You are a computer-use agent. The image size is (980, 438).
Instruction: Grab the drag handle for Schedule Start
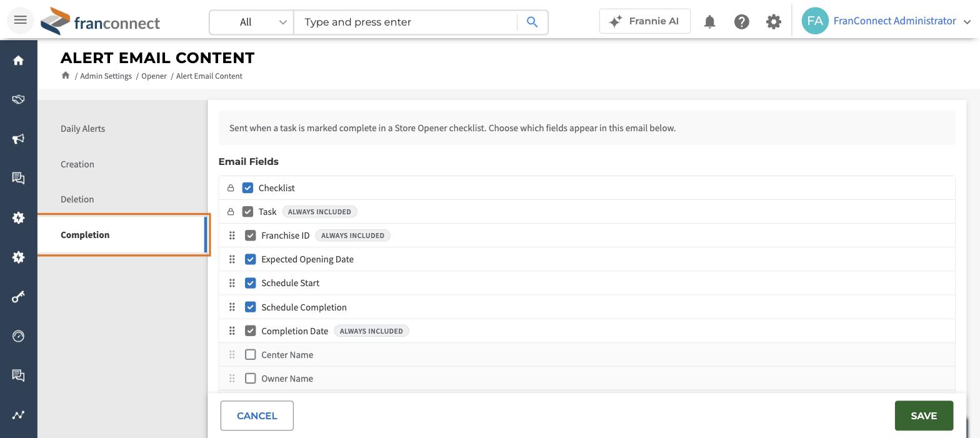click(232, 283)
